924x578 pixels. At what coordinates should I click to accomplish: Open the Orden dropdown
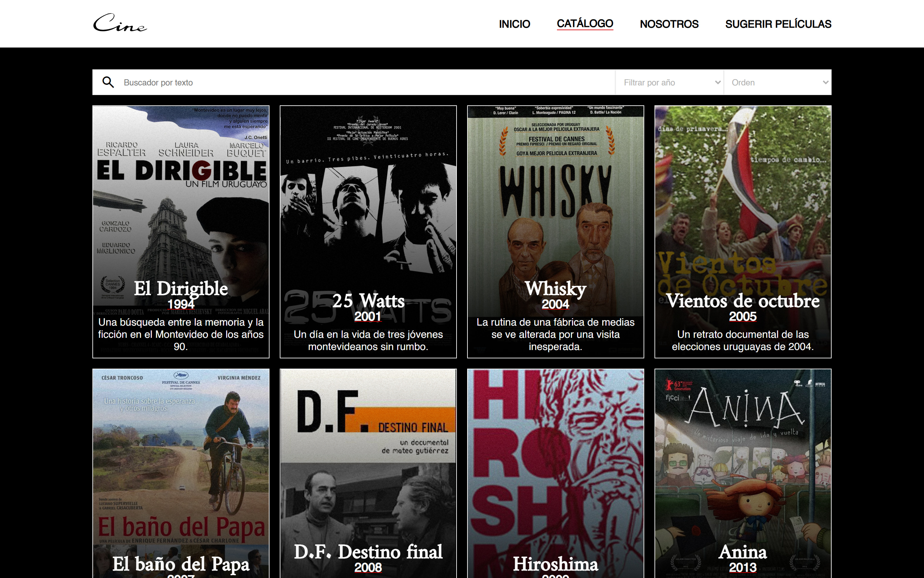[778, 83]
